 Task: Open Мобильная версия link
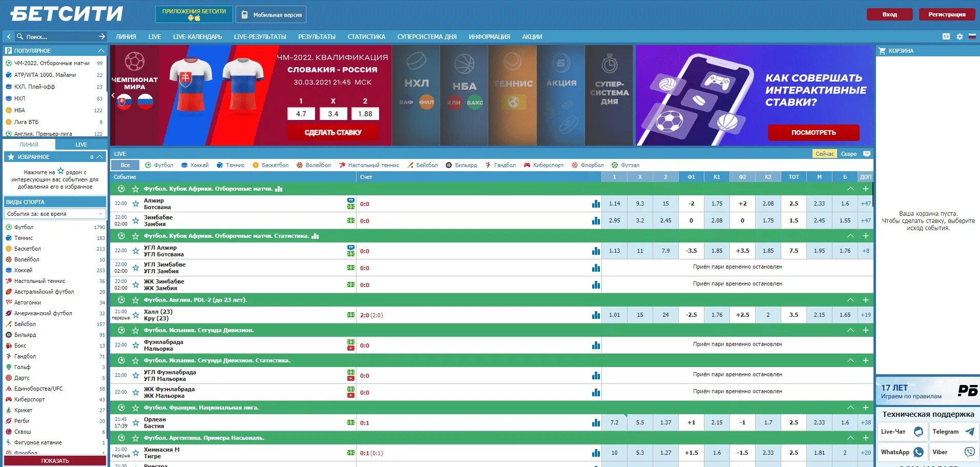point(271,14)
